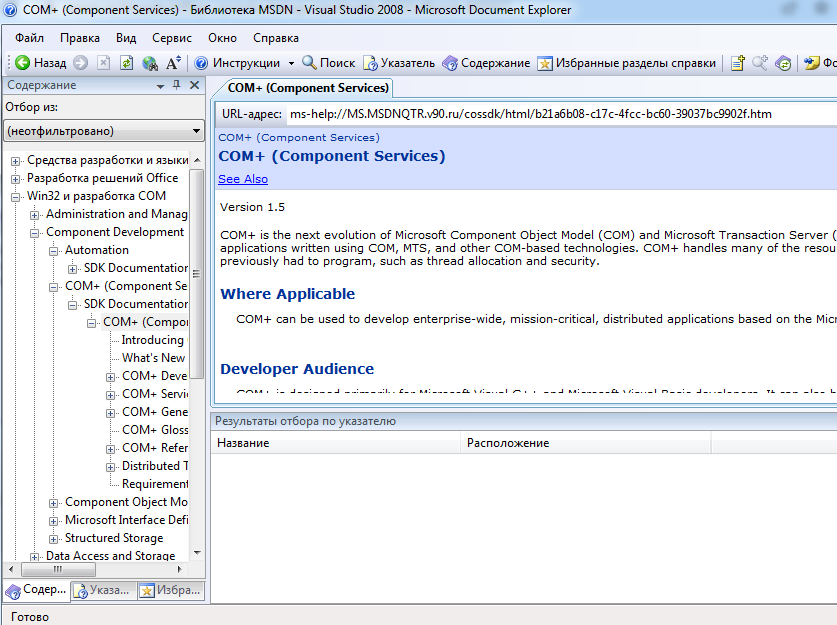Click Название column header

336,443
